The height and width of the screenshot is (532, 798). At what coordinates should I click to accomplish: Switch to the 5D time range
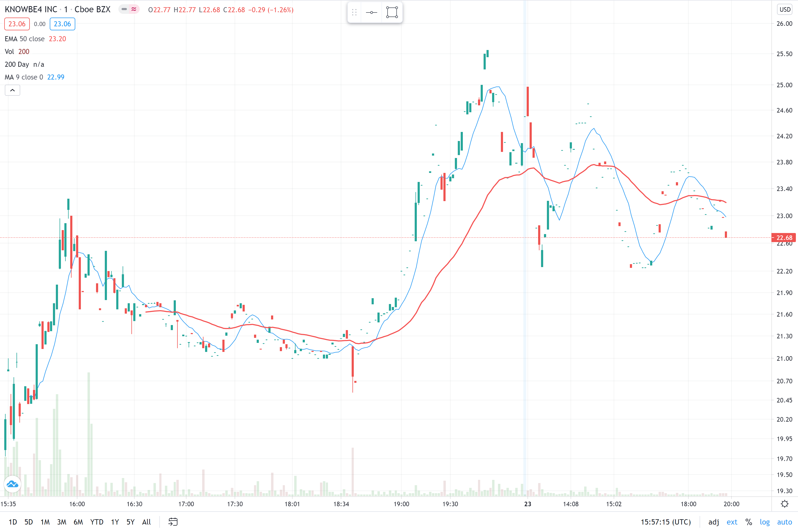pyautogui.click(x=28, y=522)
